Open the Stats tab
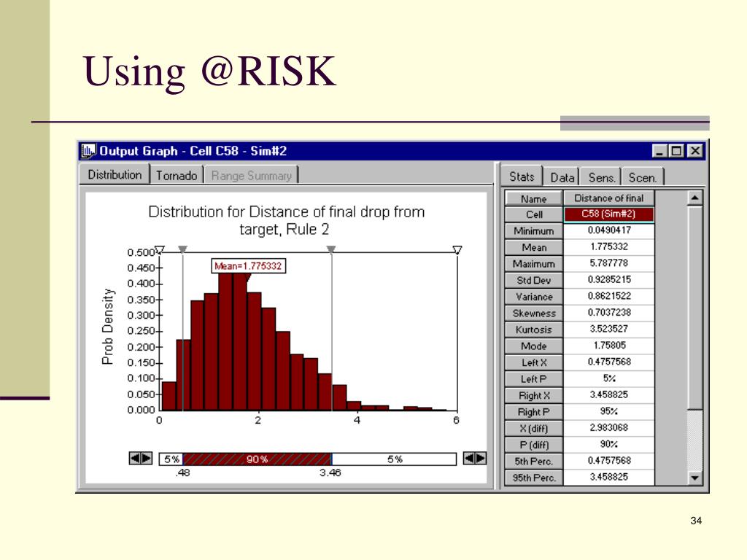This screenshot has height=560, width=747. tap(522, 176)
